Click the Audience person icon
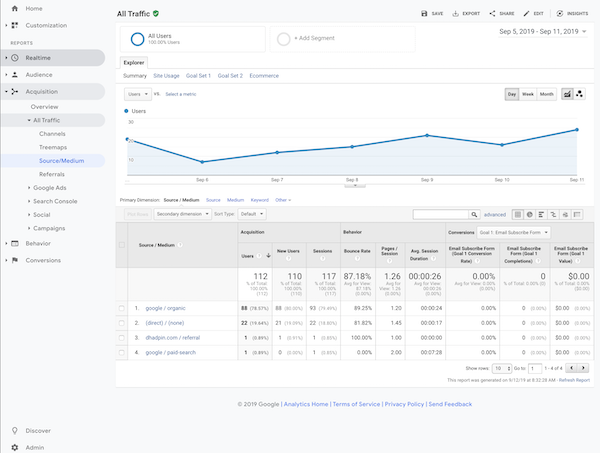This screenshot has width=600, height=453. click(15, 75)
